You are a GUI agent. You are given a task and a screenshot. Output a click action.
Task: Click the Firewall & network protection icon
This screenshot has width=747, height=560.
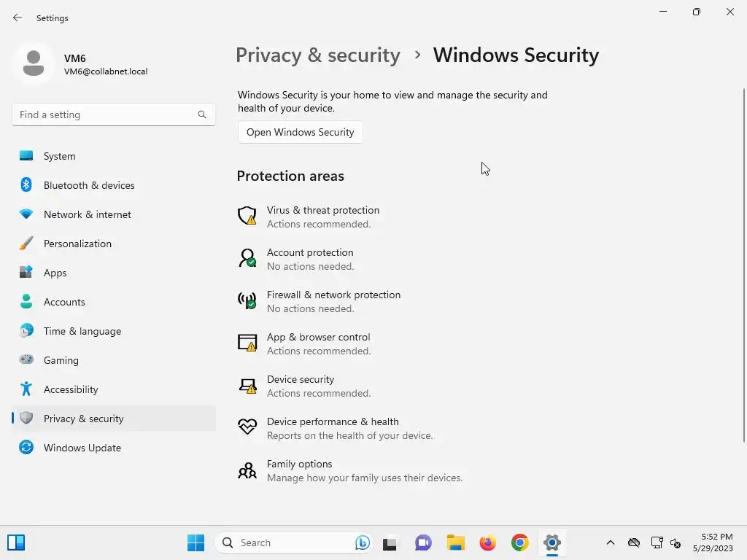(247, 300)
